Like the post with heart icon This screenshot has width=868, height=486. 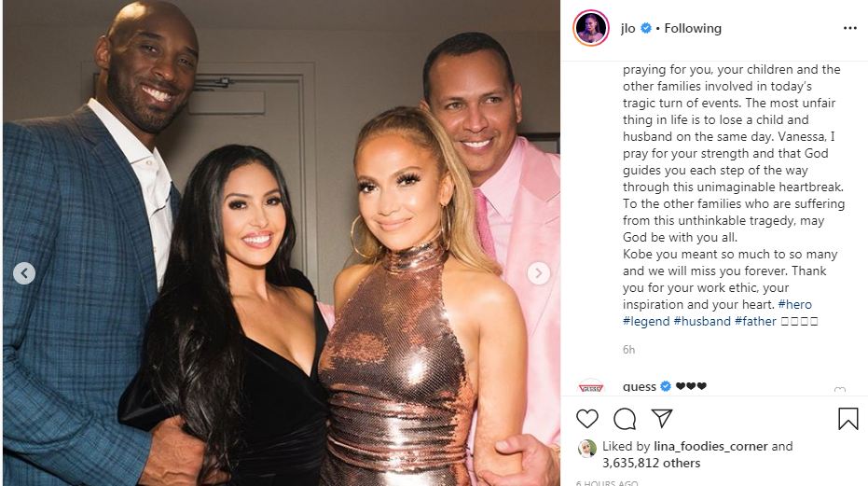pyautogui.click(x=587, y=419)
